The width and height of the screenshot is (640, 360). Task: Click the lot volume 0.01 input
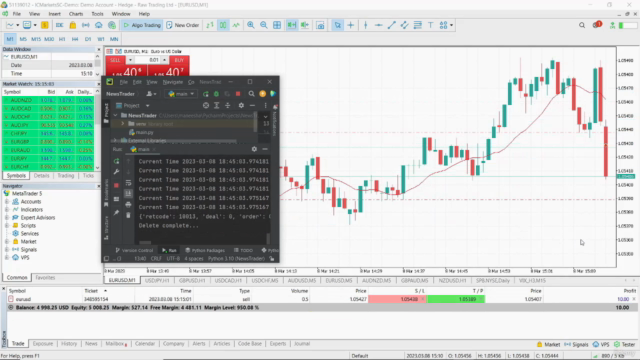(x=148, y=60)
